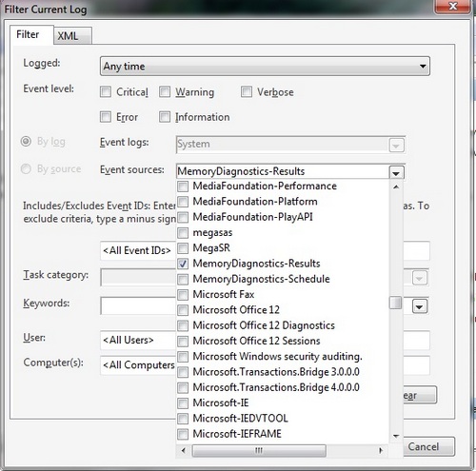Close the Filter Current Log dialog
This screenshot has height=471, width=476.
coord(453,6)
